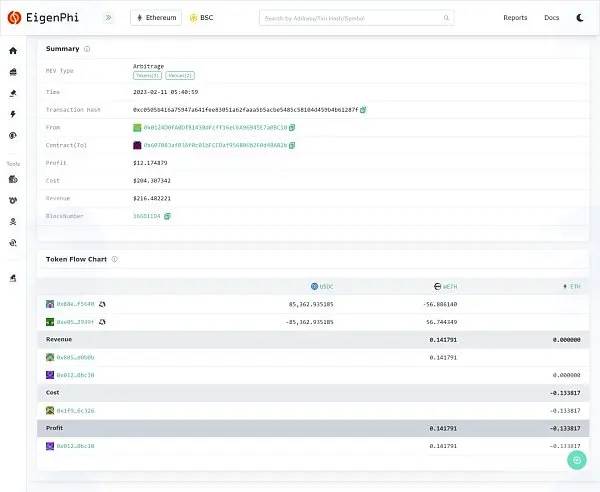The image size is (600, 492).
Task: Click the pool icon beside 0x88e…f5640
Action: point(102,304)
